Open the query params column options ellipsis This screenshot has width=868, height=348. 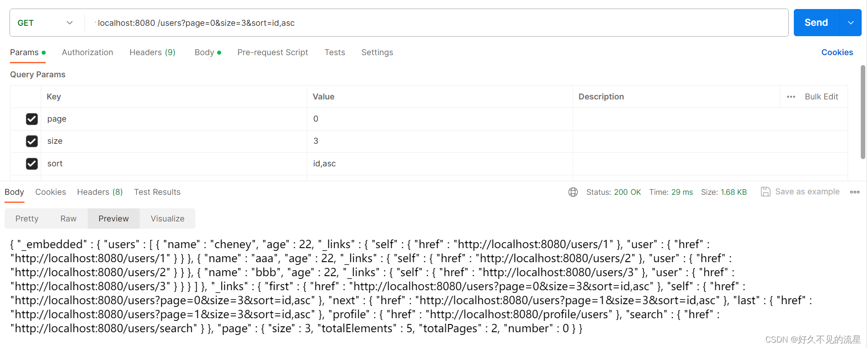click(x=791, y=97)
